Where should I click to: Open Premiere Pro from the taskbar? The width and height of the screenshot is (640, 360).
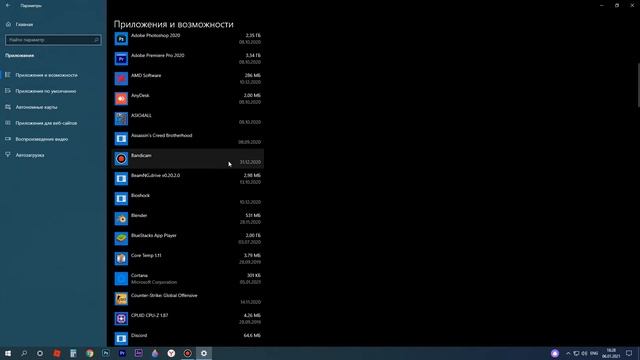click(x=122, y=353)
